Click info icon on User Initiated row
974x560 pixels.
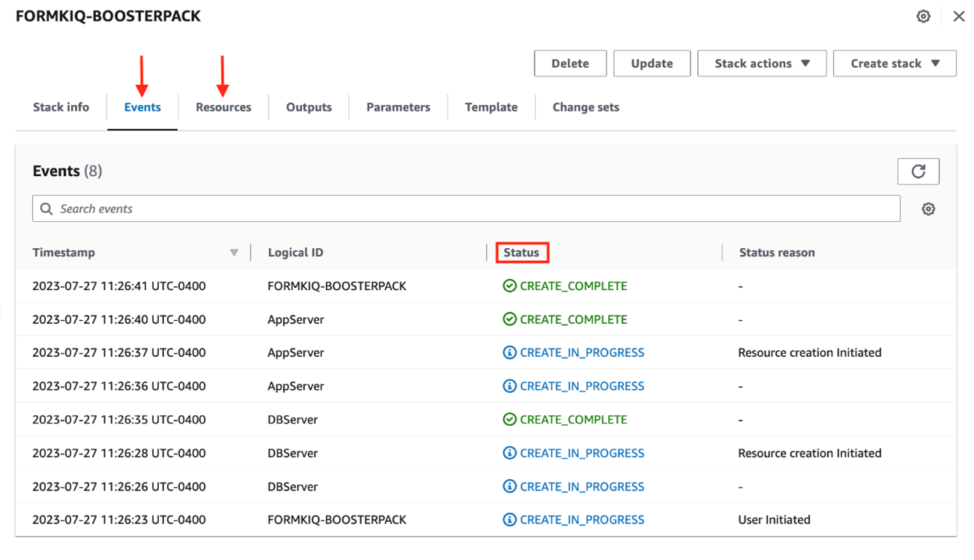tap(509, 520)
